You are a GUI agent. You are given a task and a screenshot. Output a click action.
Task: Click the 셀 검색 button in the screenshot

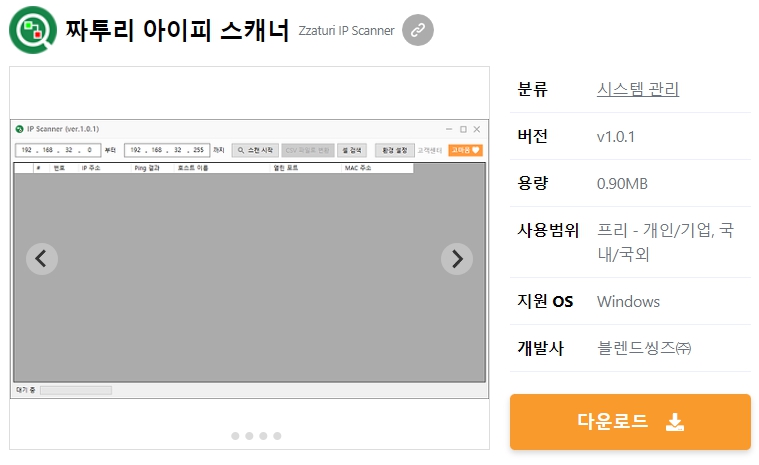352,150
